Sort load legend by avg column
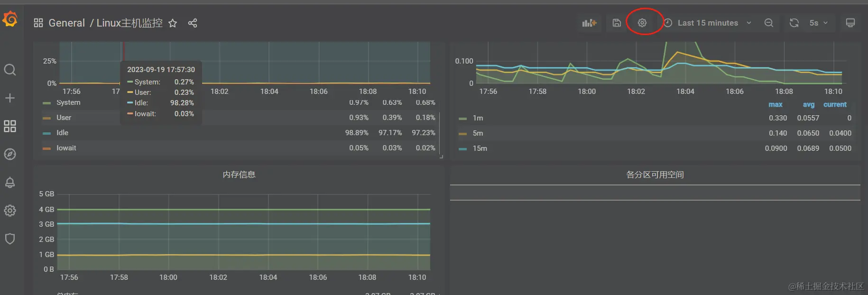The image size is (868, 295). pos(809,104)
